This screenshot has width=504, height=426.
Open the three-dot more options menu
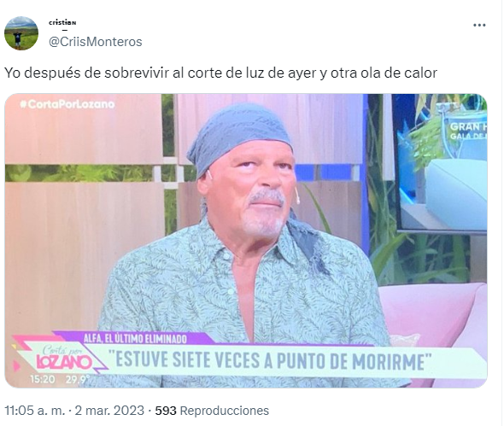479,25
